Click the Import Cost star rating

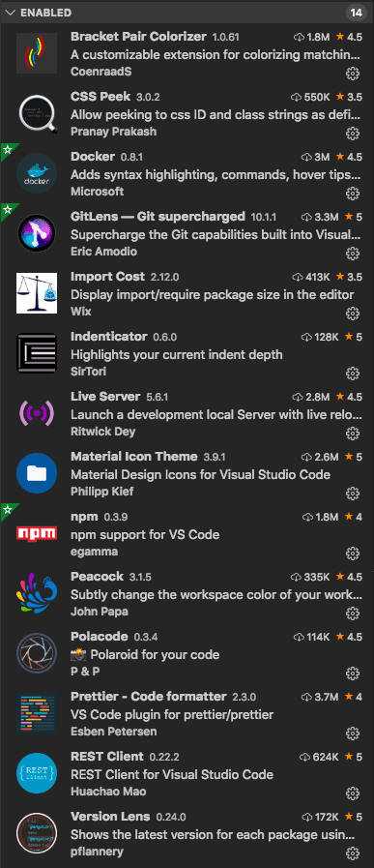[x=349, y=276]
